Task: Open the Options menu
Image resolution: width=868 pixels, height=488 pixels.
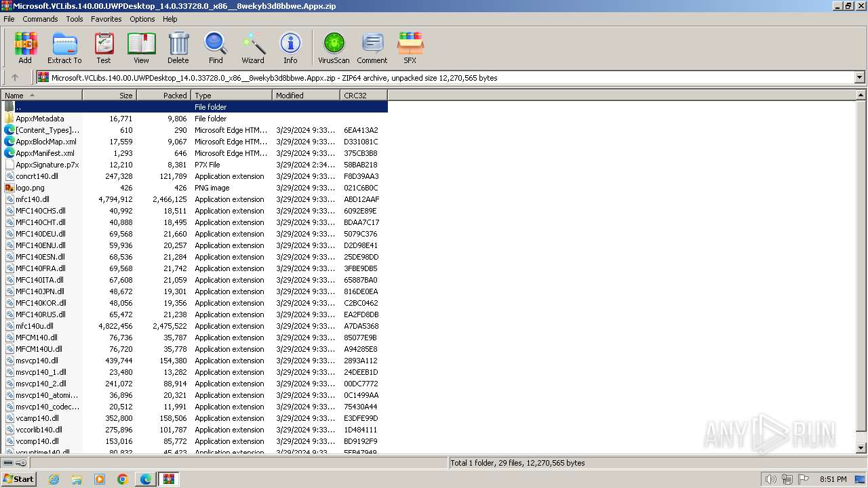Action: coord(142,19)
